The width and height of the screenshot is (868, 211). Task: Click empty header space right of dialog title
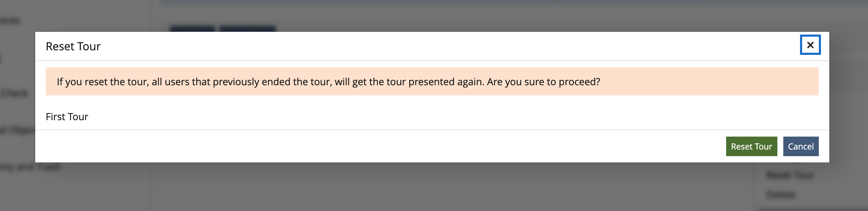tap(418, 46)
